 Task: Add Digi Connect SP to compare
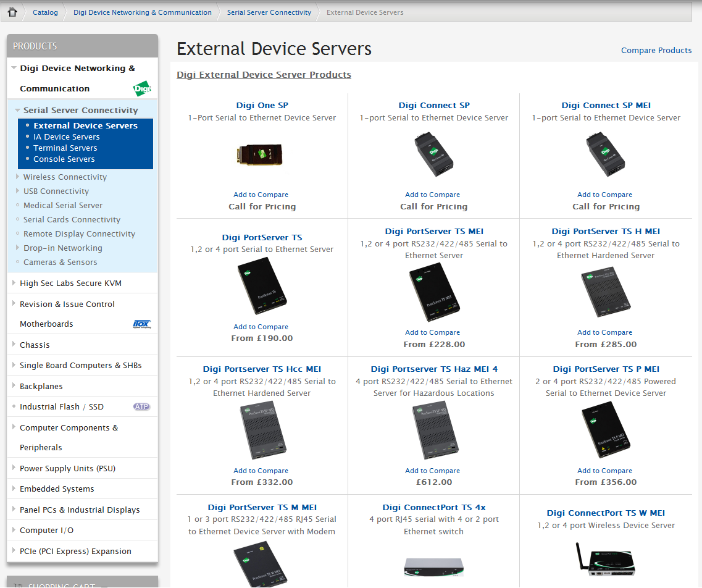tap(432, 195)
